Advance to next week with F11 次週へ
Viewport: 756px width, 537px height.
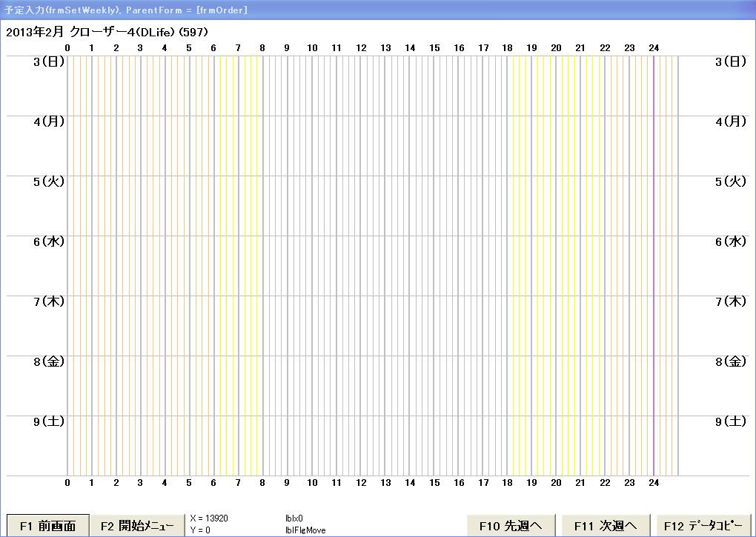click(x=606, y=526)
